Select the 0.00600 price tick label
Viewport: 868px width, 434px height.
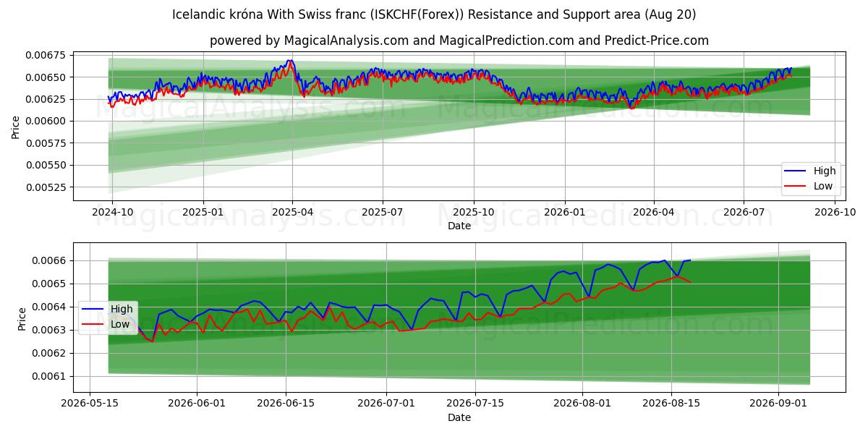coord(45,121)
